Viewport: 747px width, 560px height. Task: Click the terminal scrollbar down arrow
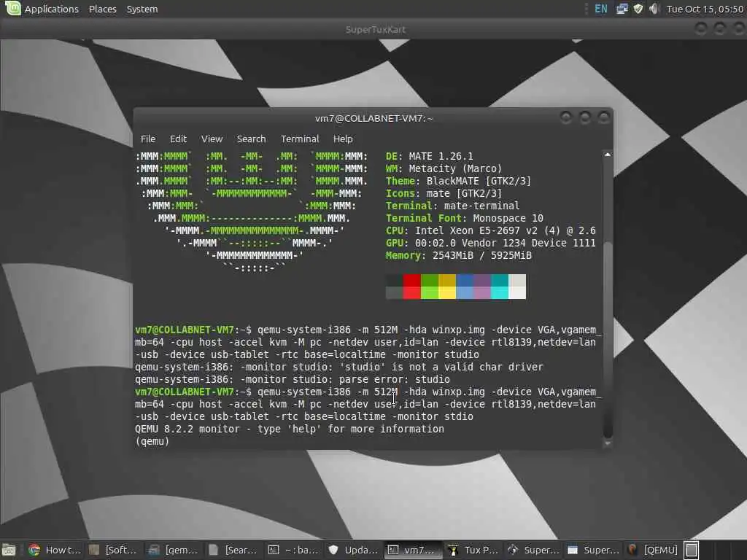[608, 443]
